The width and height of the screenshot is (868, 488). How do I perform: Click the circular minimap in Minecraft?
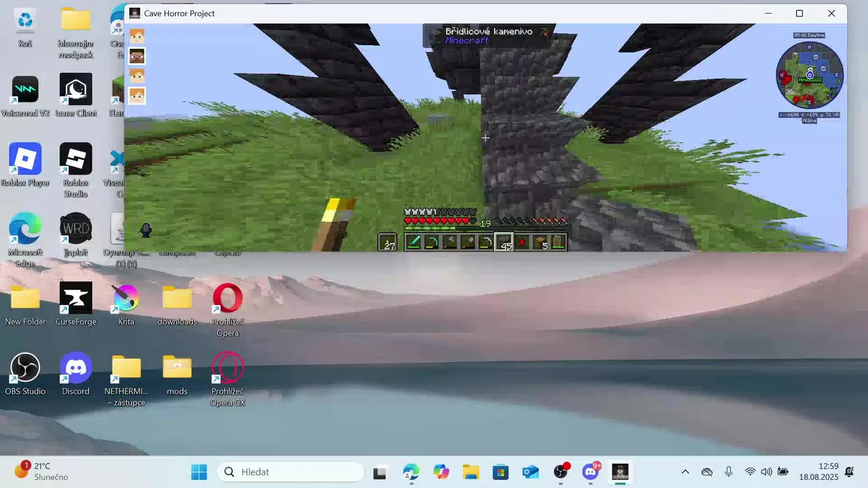click(x=810, y=75)
